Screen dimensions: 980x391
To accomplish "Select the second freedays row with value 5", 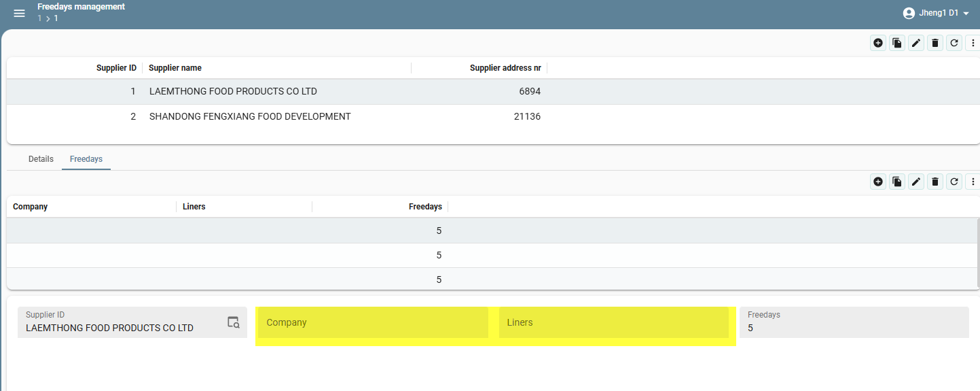I will (491, 255).
